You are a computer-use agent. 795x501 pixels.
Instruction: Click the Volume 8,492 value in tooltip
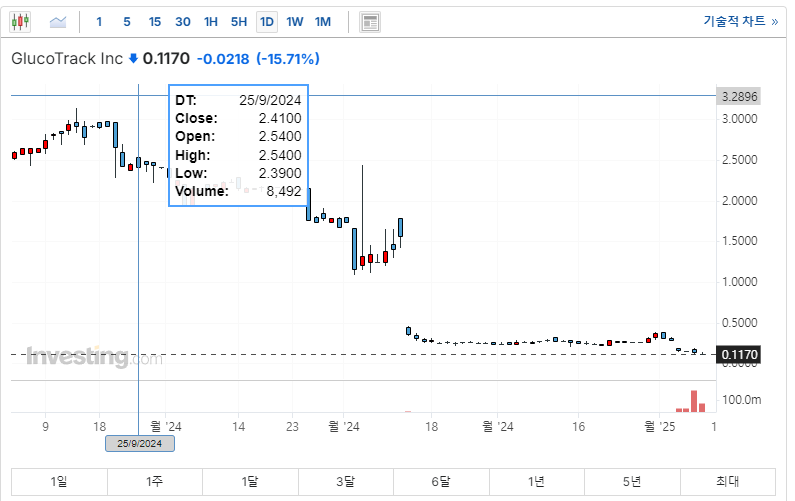284,191
